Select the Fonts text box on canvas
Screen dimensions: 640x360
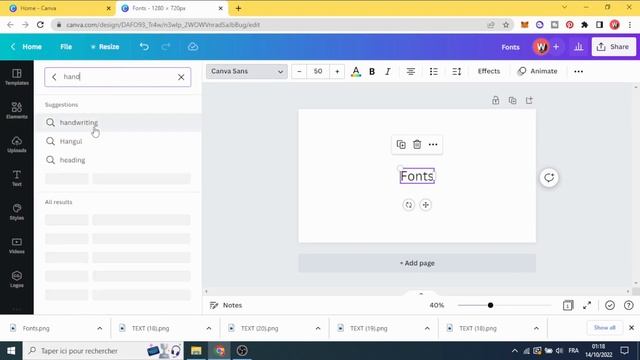pyautogui.click(x=417, y=176)
